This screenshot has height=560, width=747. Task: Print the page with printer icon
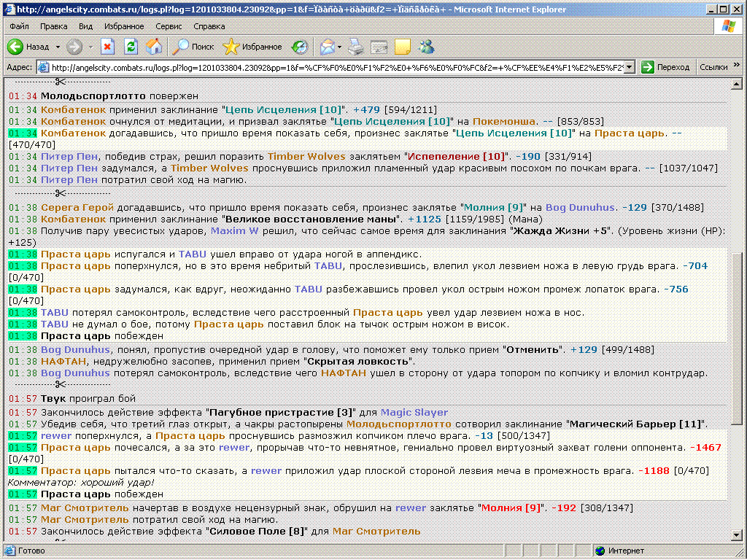click(355, 47)
